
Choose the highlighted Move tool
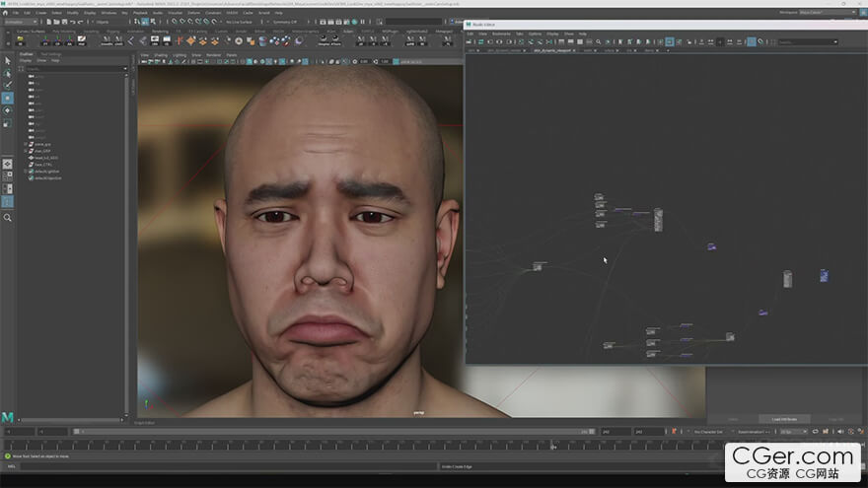[8, 99]
